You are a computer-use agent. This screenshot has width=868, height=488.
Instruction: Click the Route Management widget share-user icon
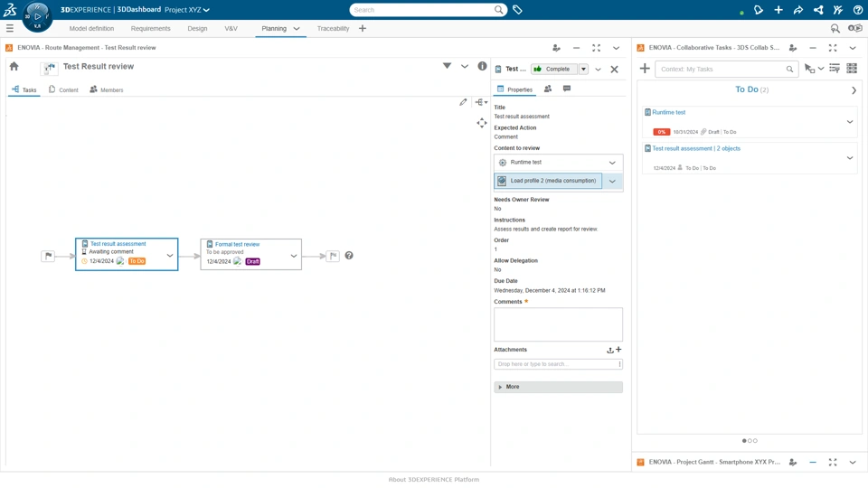click(556, 48)
